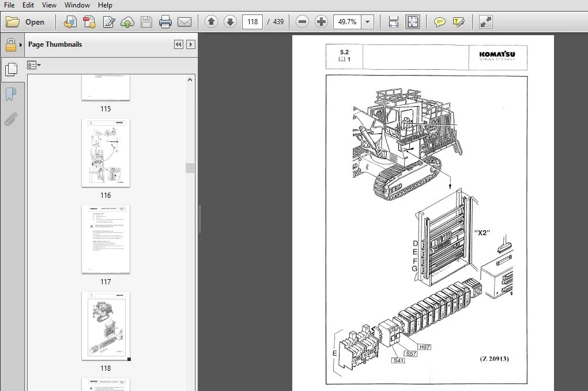Open the Window menu

point(77,5)
